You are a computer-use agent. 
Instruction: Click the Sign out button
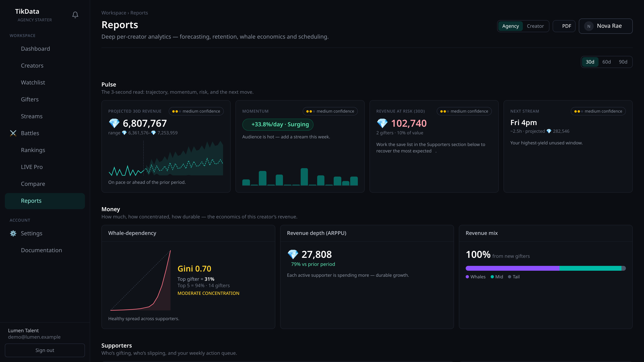pos(45,350)
